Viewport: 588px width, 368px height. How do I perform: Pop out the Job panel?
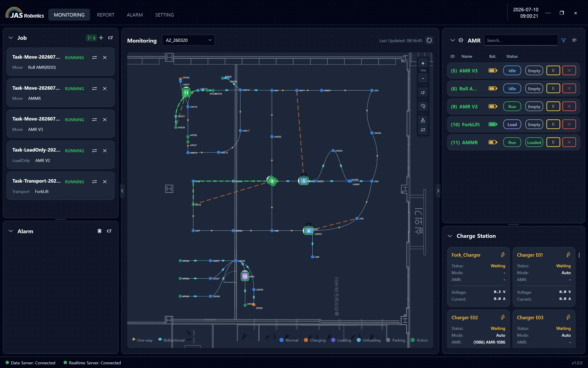click(x=110, y=38)
